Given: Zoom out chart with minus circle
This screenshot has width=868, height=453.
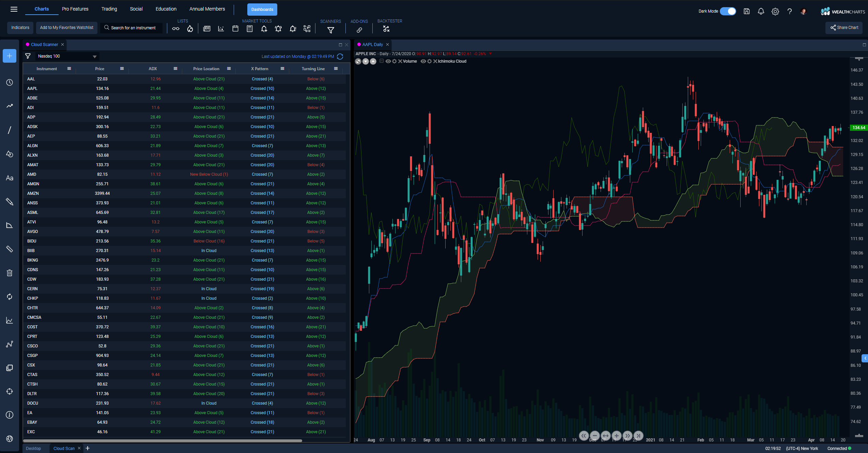Looking at the screenshot, I should coord(595,436).
